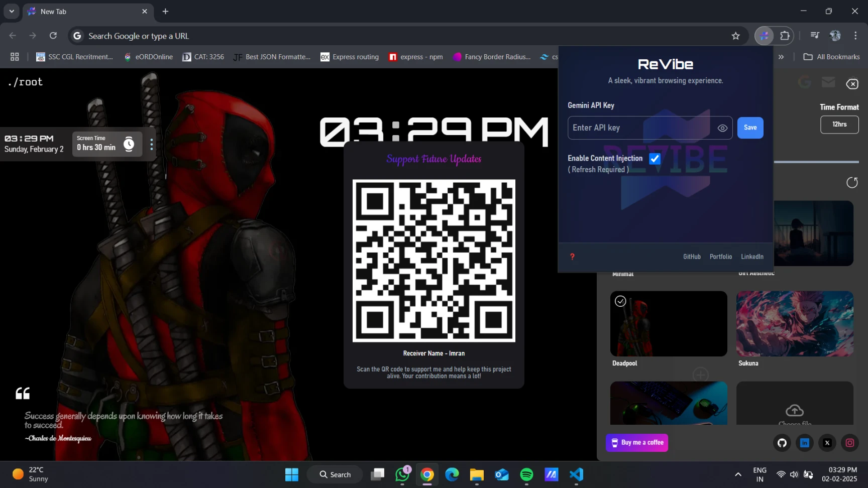Open the LinkedIn icon in sidebar footer

pyautogui.click(x=805, y=443)
